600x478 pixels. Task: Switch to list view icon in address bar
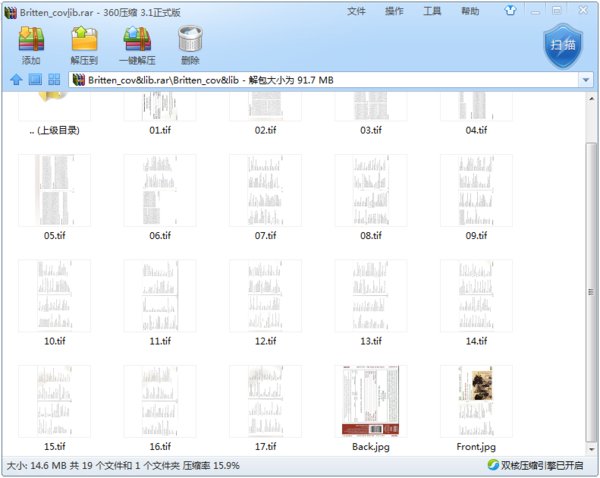[34, 80]
